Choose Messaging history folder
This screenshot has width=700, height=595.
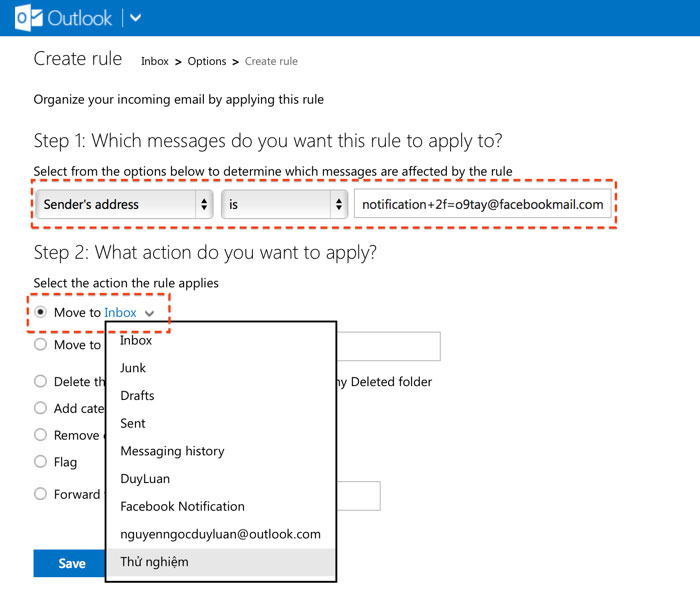click(221, 451)
